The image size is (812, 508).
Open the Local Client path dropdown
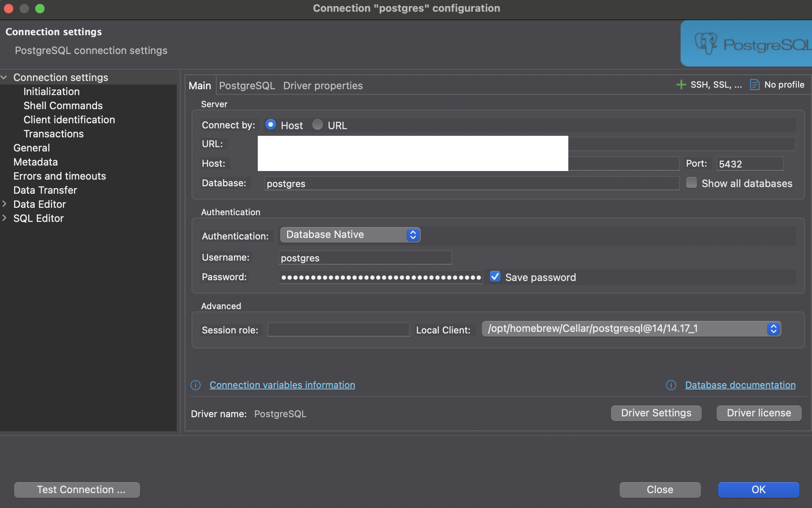[631, 329]
